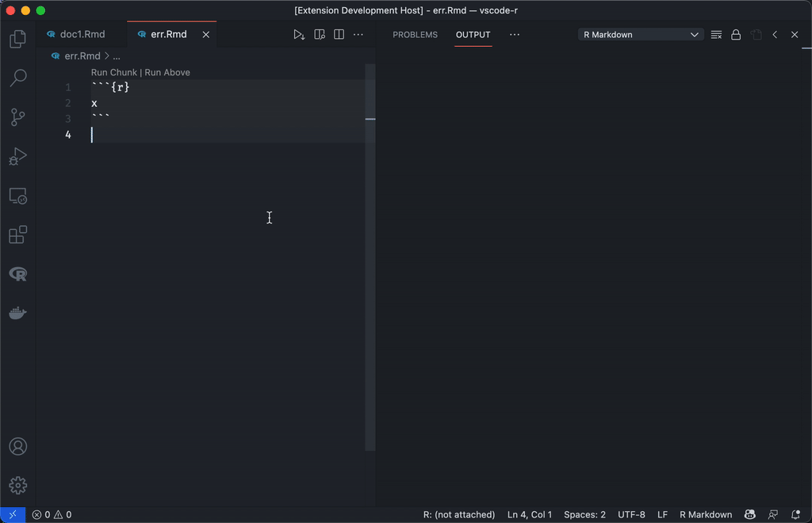Screen dimensions: 812x523
Task: Change R Markdown language mode in status bar
Action: 705,515
